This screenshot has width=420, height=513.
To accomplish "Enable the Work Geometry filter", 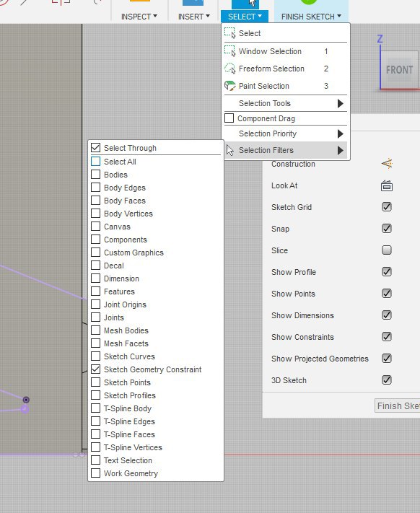I will (x=95, y=473).
